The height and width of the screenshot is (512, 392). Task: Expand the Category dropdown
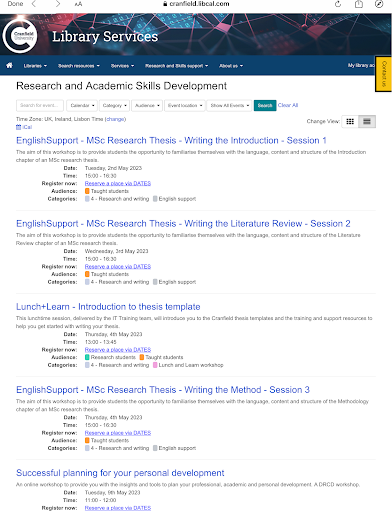pos(114,105)
